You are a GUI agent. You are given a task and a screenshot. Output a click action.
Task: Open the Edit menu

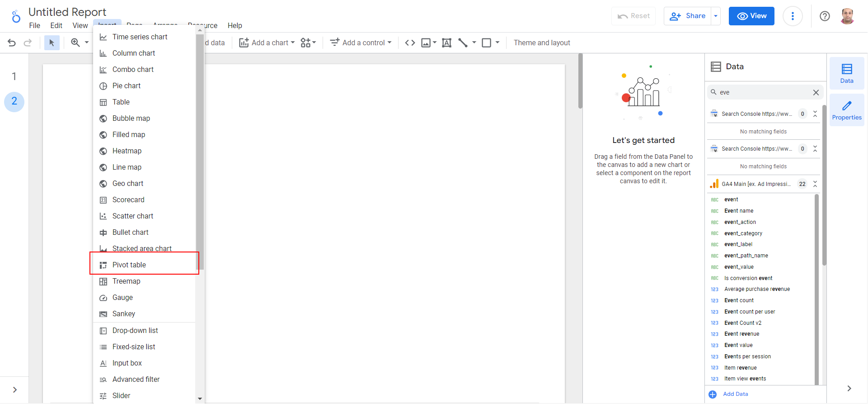click(x=56, y=25)
